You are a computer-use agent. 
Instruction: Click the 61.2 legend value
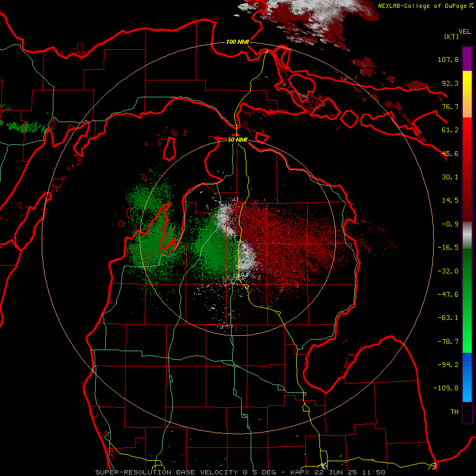pyautogui.click(x=450, y=130)
